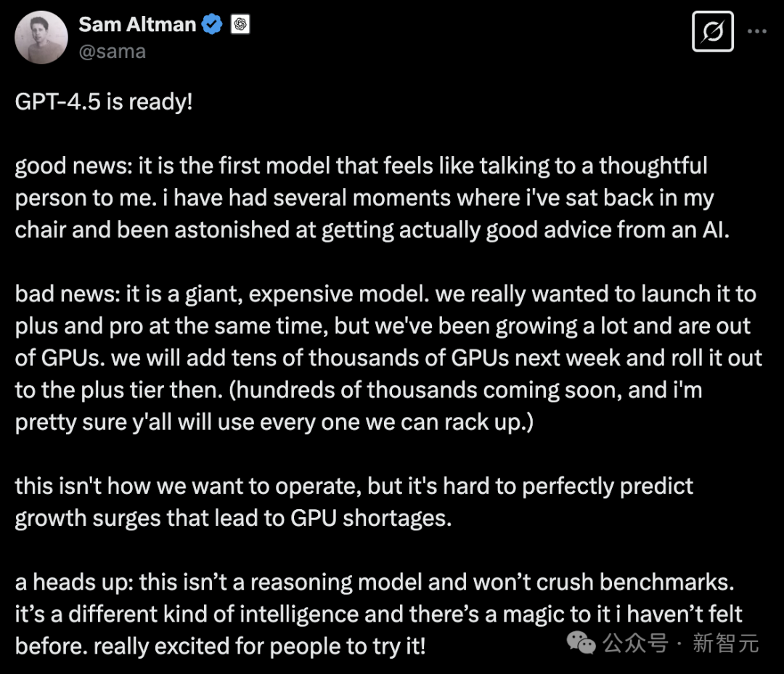Click the blue verified checkmark badge
This screenshot has width=784, height=674.
[x=212, y=25]
